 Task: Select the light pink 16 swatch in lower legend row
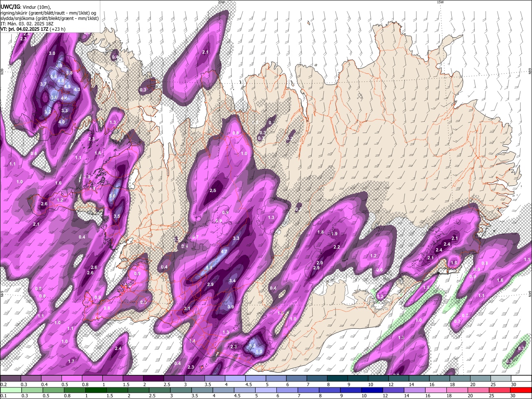pos(436,390)
